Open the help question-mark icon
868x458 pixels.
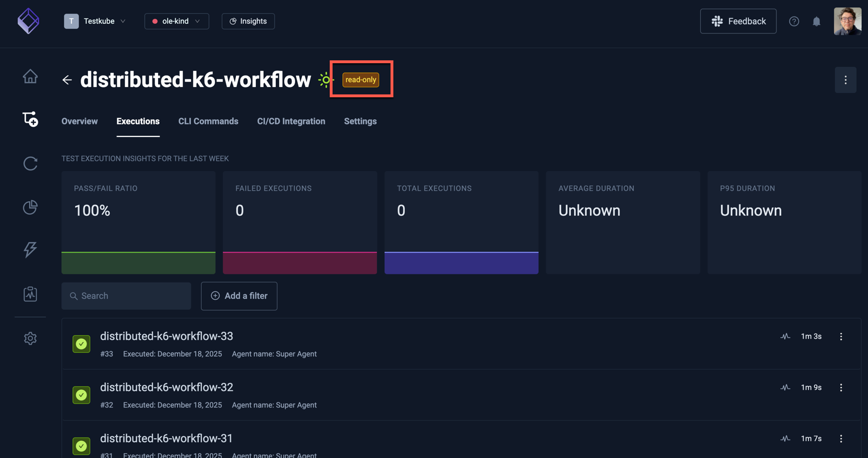[794, 21]
